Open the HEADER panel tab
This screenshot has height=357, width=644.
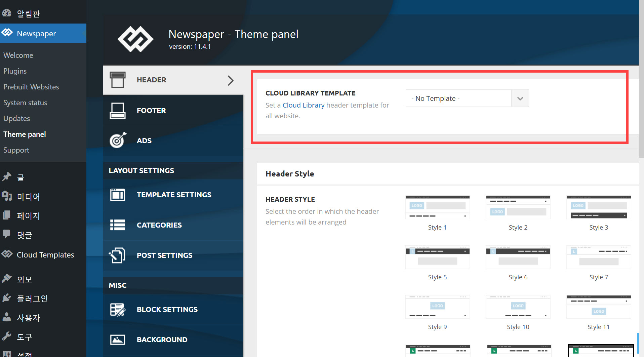173,80
